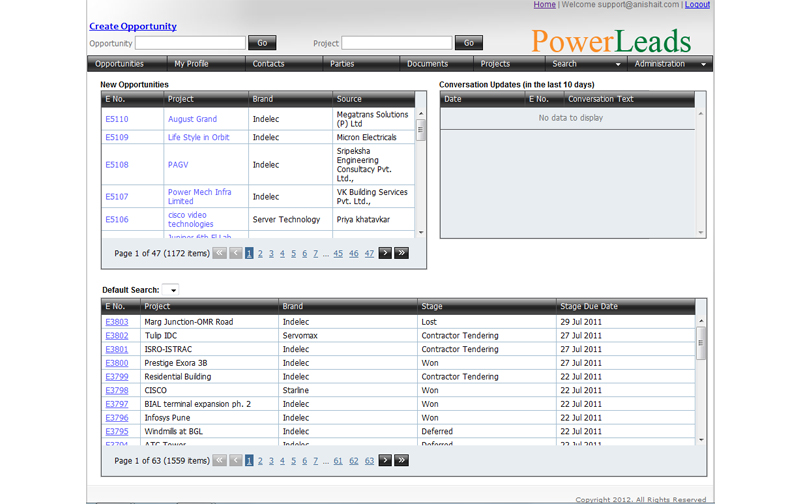Jump to last page of New Opportunities
Screen dimensions: 800x504
click(401, 254)
